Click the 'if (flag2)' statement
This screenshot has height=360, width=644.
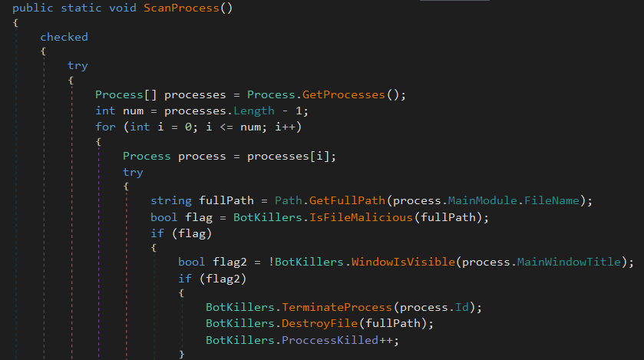point(212,279)
